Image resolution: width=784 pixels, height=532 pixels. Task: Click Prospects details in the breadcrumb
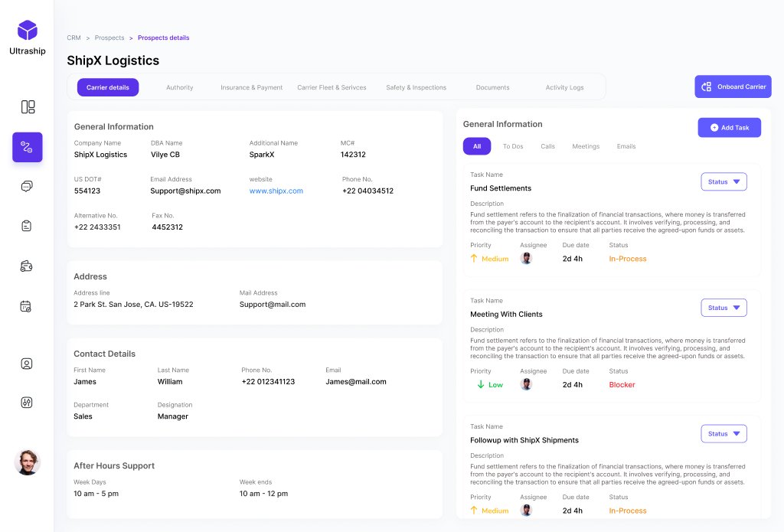coord(164,38)
